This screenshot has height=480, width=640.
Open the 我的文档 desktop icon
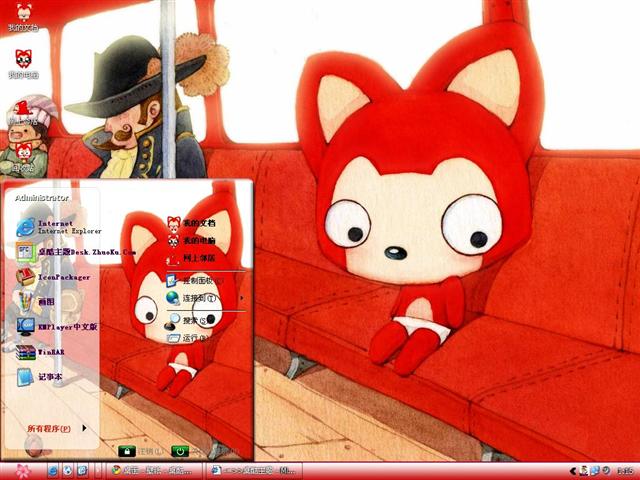(23, 16)
